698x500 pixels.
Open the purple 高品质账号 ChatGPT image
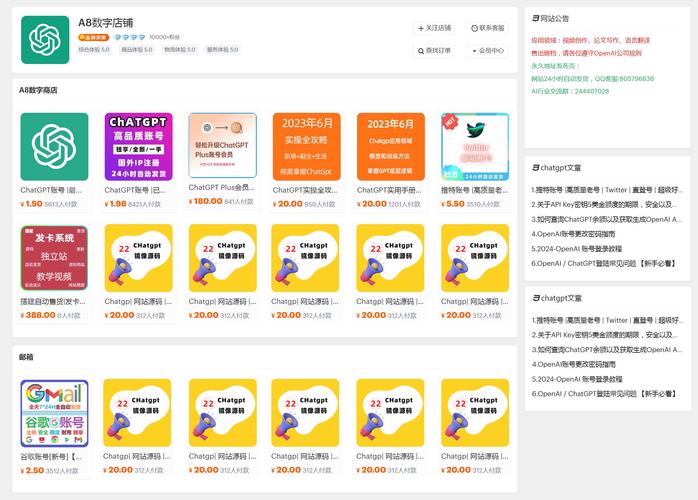click(138, 146)
